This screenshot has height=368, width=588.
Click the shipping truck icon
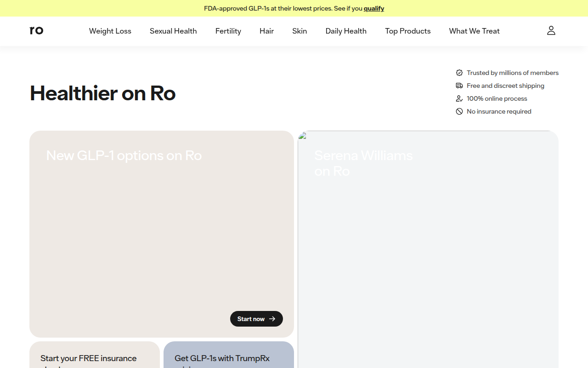click(x=459, y=86)
